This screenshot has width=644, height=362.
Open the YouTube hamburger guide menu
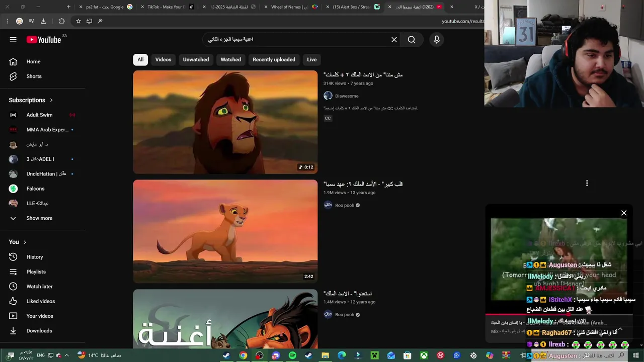(x=13, y=40)
